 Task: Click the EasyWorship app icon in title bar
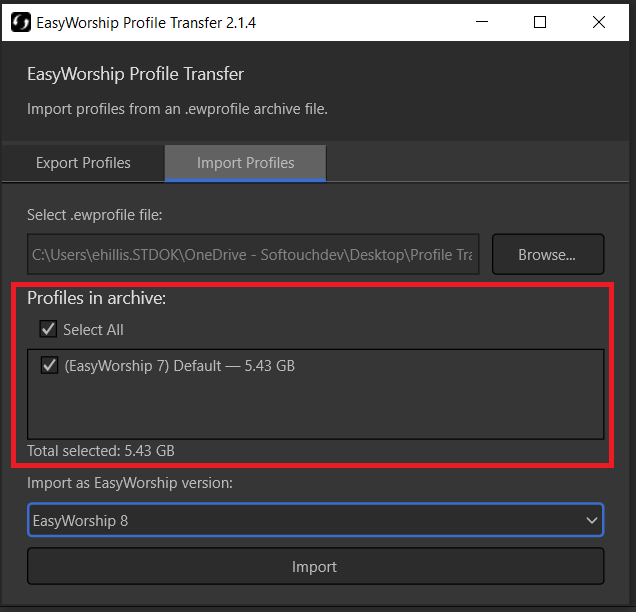21,22
